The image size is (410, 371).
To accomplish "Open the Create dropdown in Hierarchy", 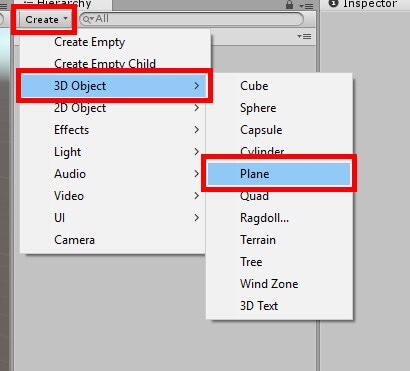I will 46,19.
